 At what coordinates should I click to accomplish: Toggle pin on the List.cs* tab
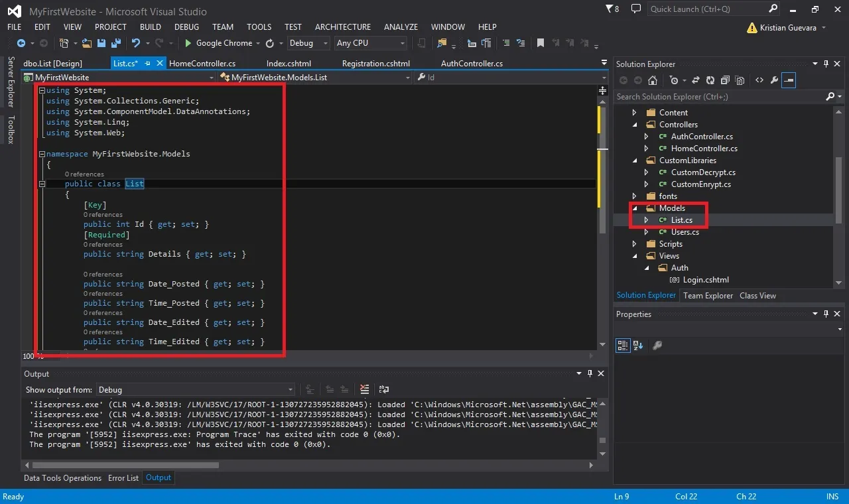point(148,64)
